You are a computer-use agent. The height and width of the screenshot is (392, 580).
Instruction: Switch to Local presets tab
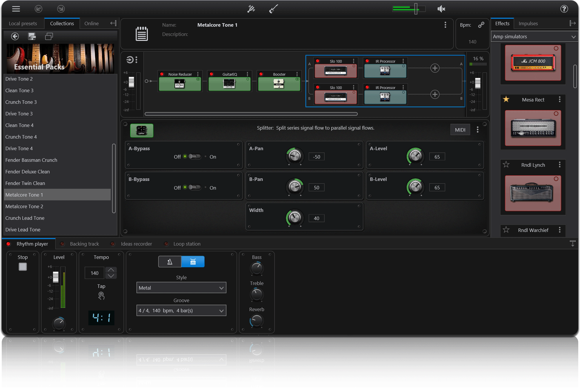click(23, 23)
